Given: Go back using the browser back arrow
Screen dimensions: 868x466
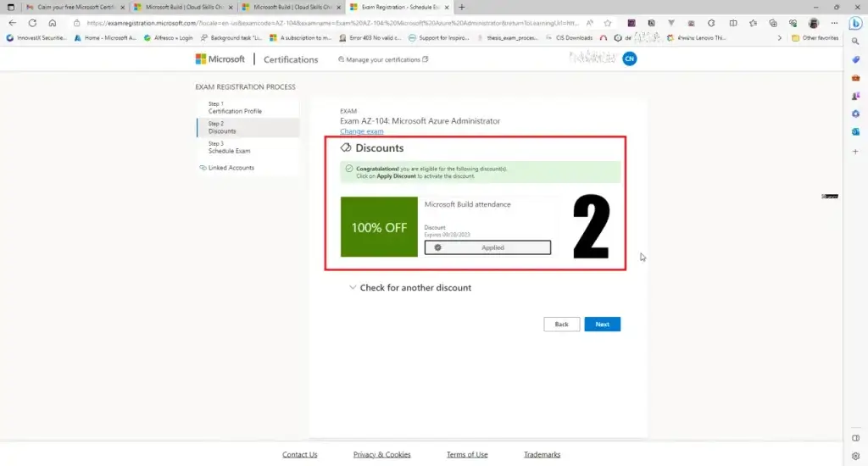Looking at the screenshot, I should click(12, 23).
